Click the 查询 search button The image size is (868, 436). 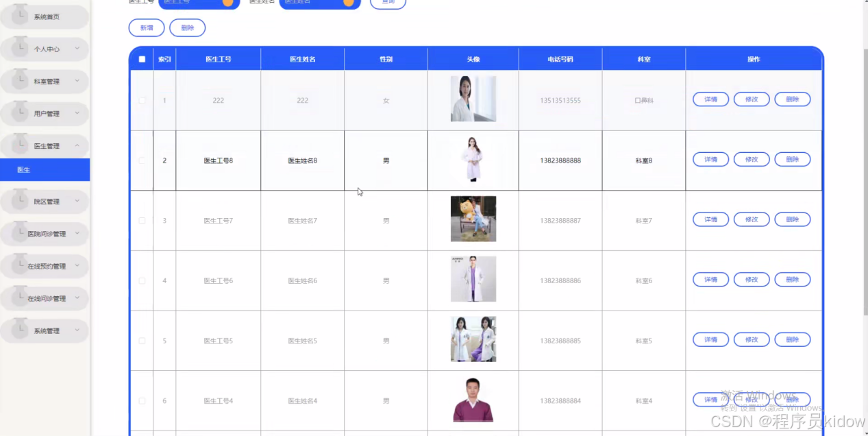coord(388,2)
